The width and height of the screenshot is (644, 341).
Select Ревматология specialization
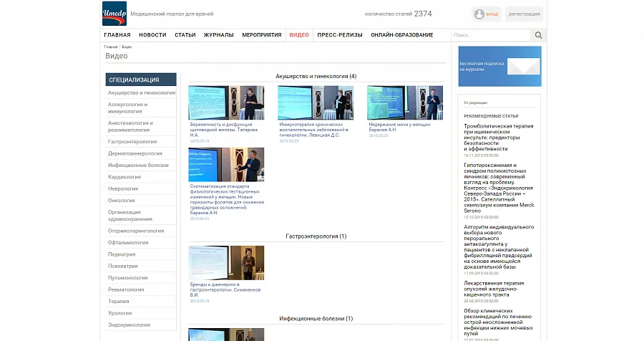(126, 289)
